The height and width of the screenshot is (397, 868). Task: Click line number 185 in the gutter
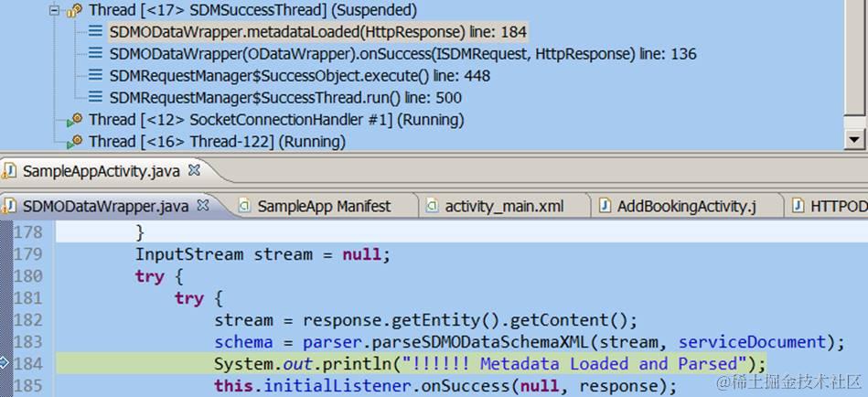(x=28, y=385)
